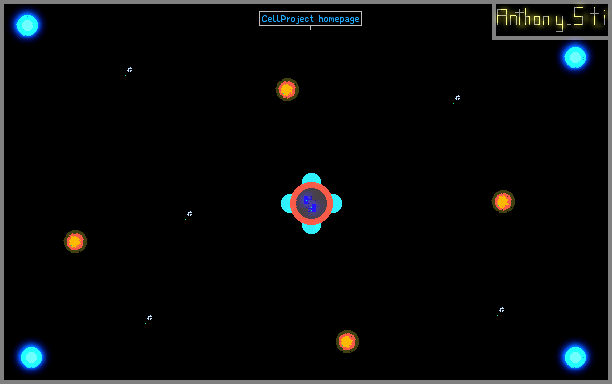
Task: Select the central red-ringed cell
Action: 311,203
